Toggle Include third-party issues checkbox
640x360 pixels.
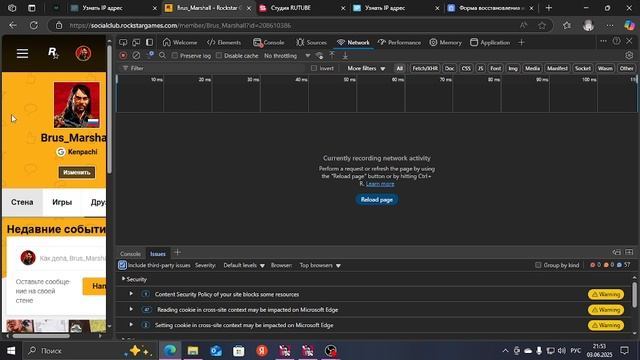pyautogui.click(x=122, y=265)
